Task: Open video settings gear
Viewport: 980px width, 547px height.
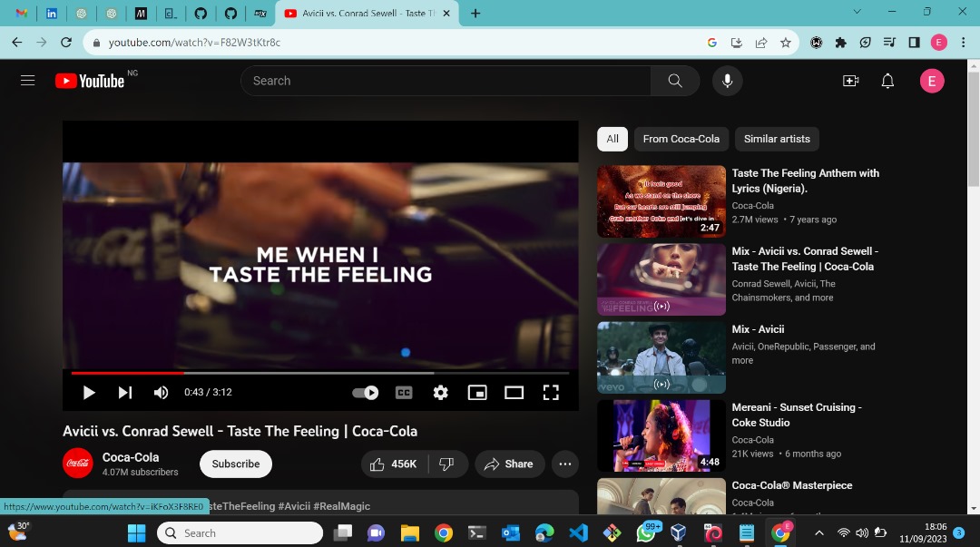Action: [x=441, y=393]
